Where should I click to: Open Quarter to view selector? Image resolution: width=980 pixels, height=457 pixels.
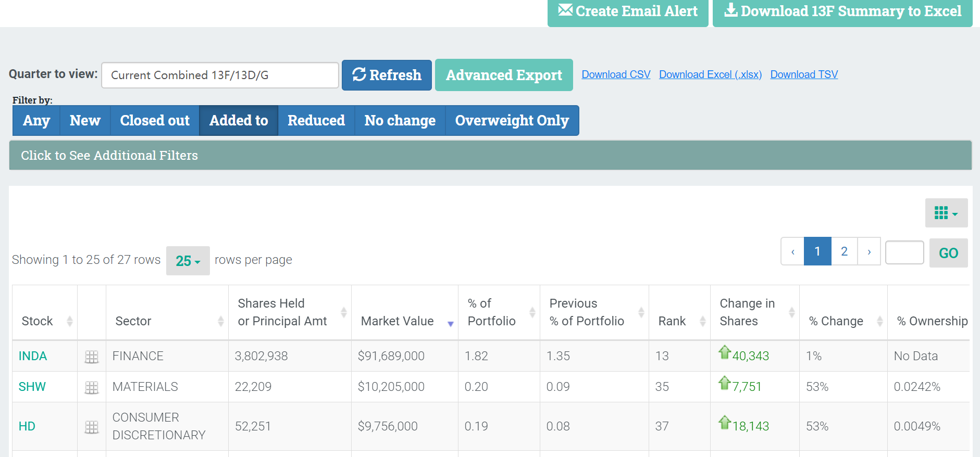(x=220, y=75)
